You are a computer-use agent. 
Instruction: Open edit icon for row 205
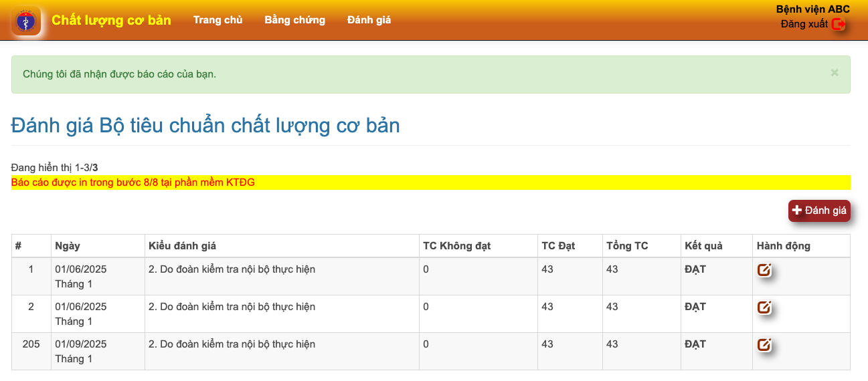[764, 345]
